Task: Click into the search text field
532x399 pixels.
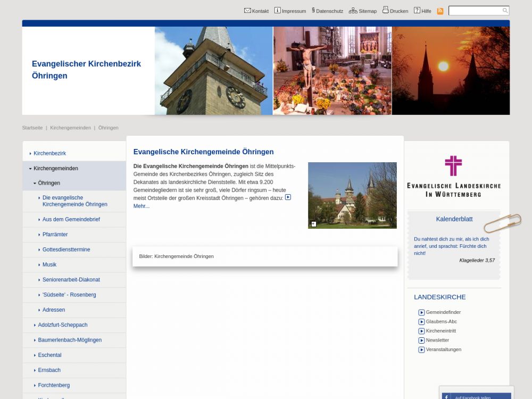Action: click(475, 11)
